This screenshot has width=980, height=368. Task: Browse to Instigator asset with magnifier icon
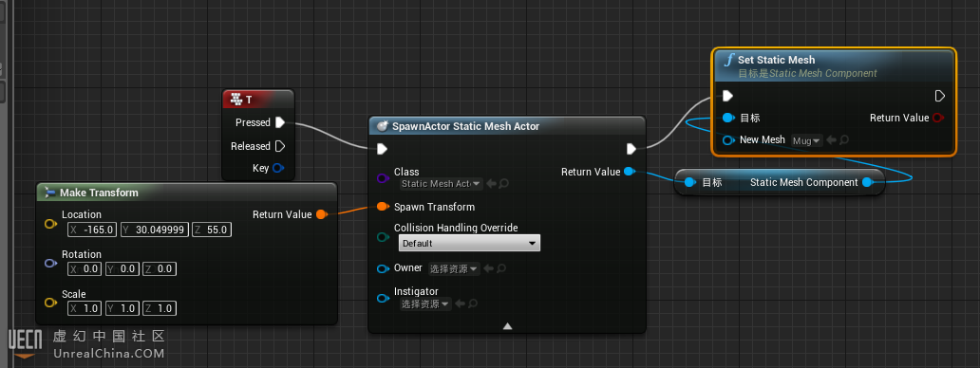(473, 304)
